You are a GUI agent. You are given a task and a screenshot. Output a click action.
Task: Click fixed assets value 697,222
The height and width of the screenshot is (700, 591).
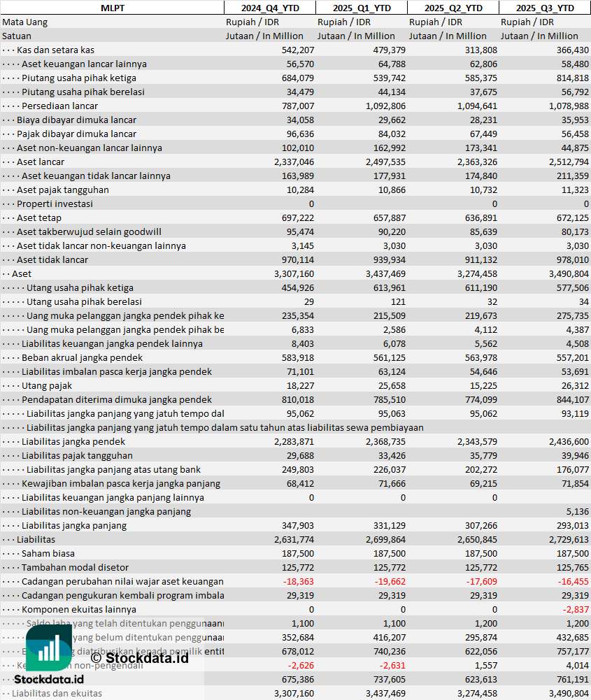(x=298, y=218)
